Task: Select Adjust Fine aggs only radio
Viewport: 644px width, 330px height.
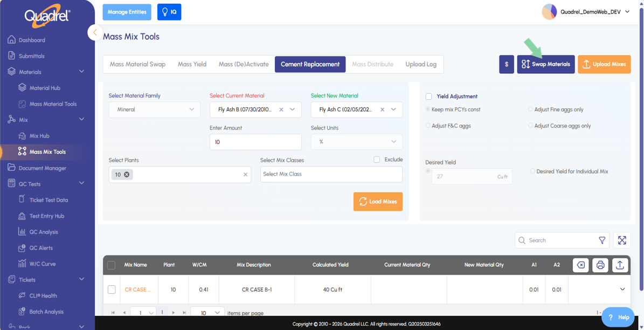Action: tap(531, 109)
